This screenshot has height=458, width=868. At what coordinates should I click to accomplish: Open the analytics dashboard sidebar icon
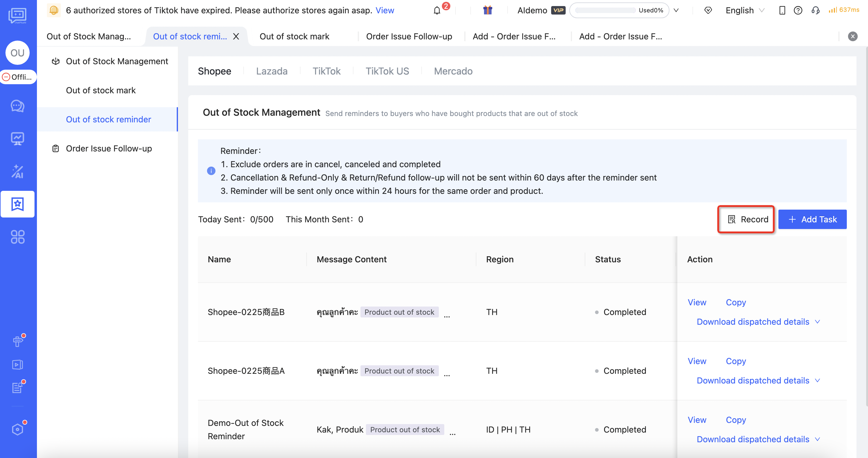pos(18,139)
